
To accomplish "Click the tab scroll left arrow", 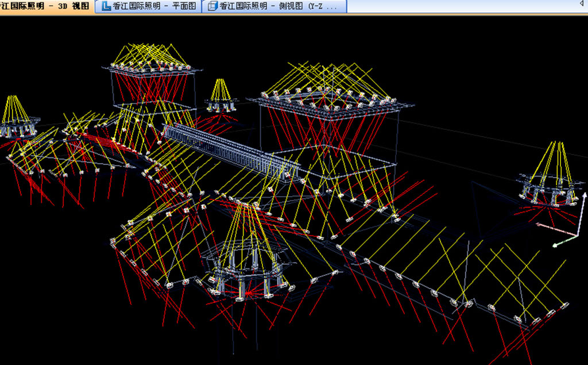I will point(581,5).
